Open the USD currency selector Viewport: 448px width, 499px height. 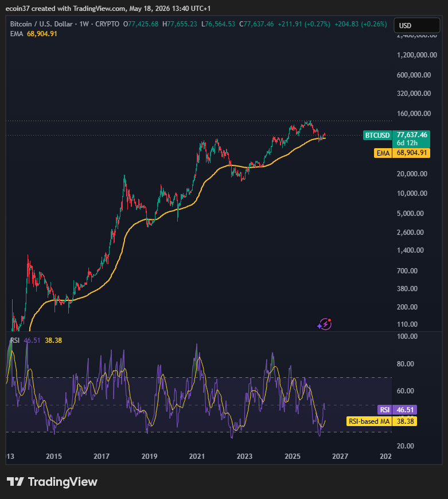(x=417, y=25)
